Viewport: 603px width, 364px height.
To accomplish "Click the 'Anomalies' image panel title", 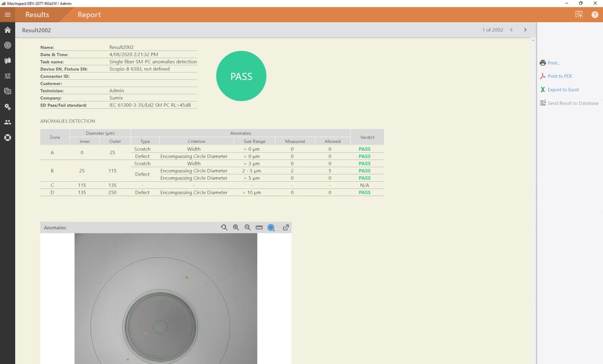I will point(55,228).
